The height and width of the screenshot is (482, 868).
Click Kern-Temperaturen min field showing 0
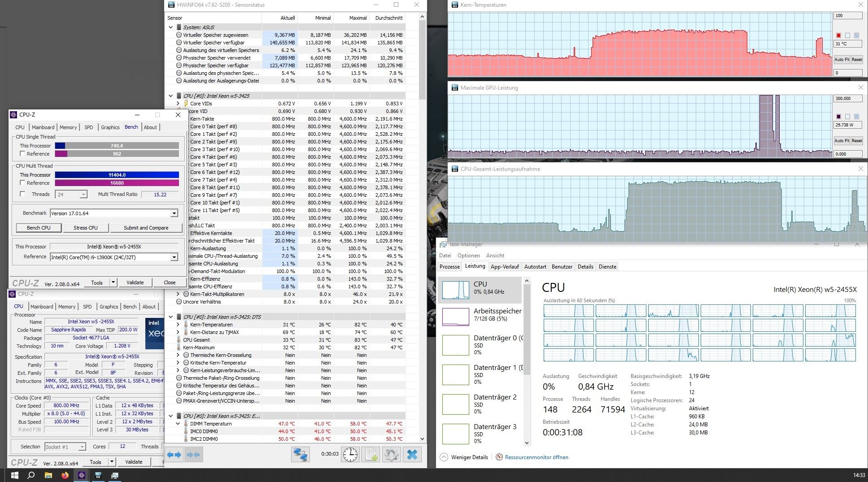pos(848,73)
